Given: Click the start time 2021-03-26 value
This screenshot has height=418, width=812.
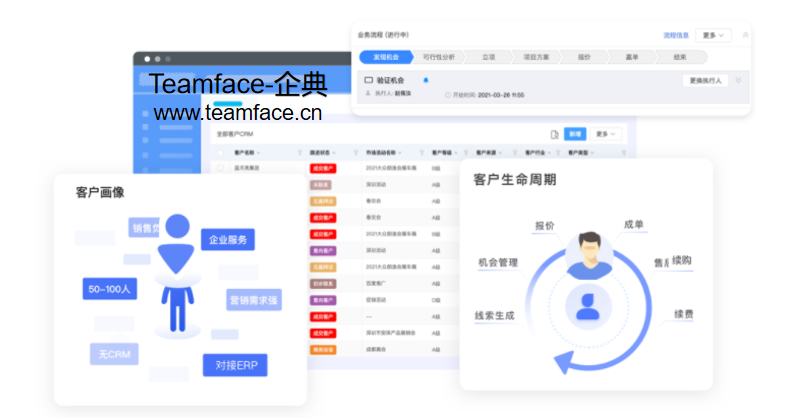Looking at the screenshot, I should [x=501, y=95].
